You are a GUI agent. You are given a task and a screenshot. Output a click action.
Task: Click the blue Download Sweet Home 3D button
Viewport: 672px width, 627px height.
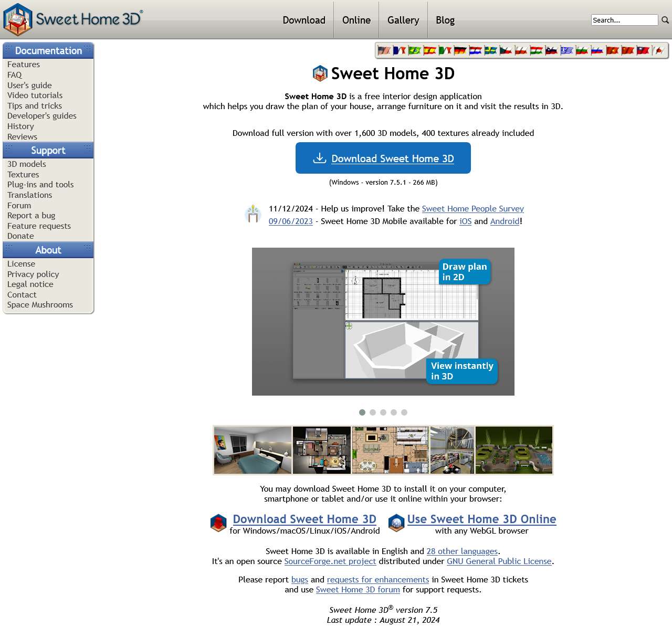pyautogui.click(x=383, y=158)
